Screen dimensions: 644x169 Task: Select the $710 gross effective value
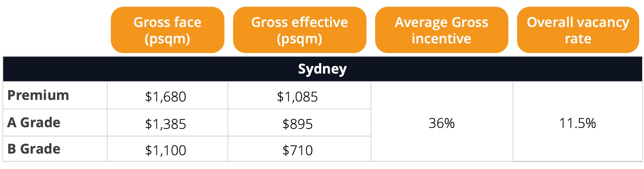click(x=297, y=150)
